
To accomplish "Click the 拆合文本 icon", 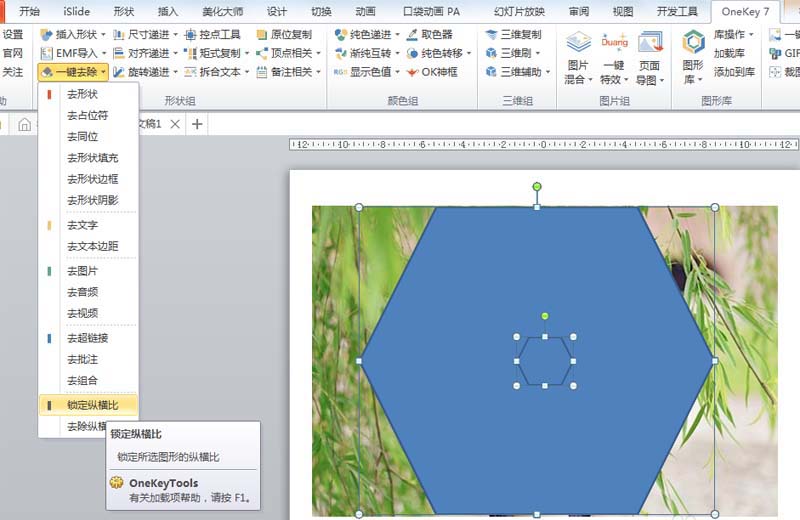I will 190,72.
